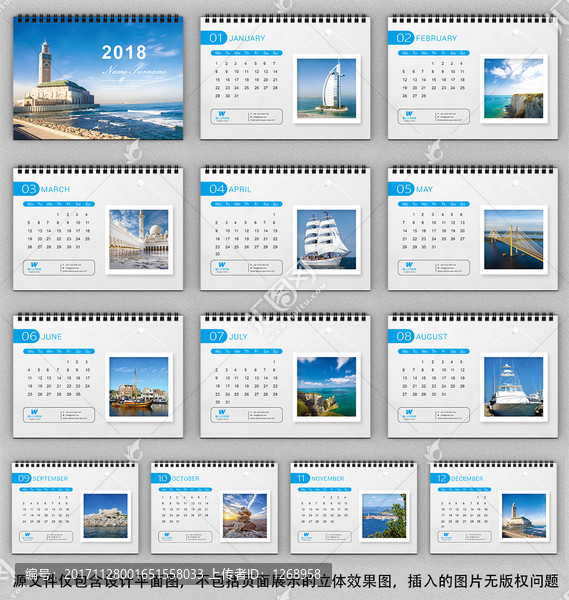Click the weekday header bar in June
The height and width of the screenshot is (600, 569).
[59, 352]
